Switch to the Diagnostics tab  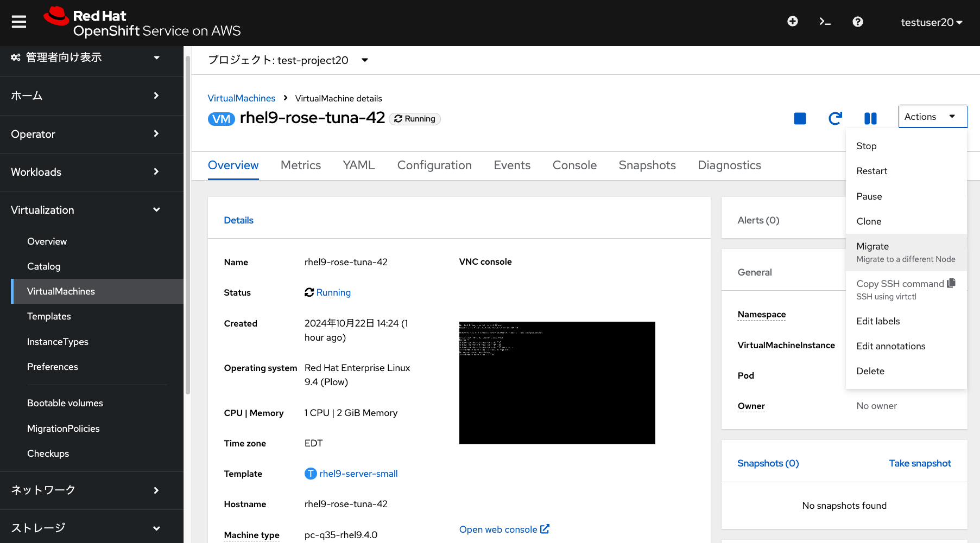[x=729, y=165]
